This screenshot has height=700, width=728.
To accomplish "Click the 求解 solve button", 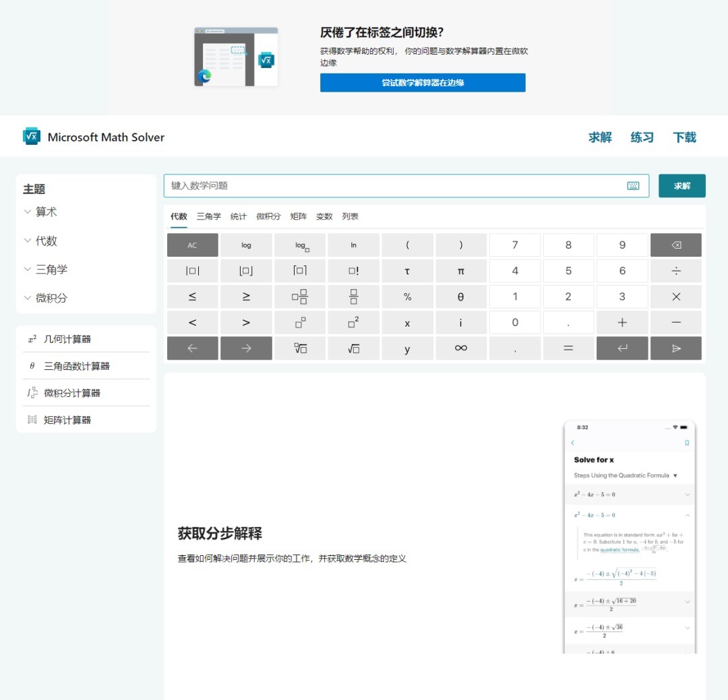I will [681, 186].
